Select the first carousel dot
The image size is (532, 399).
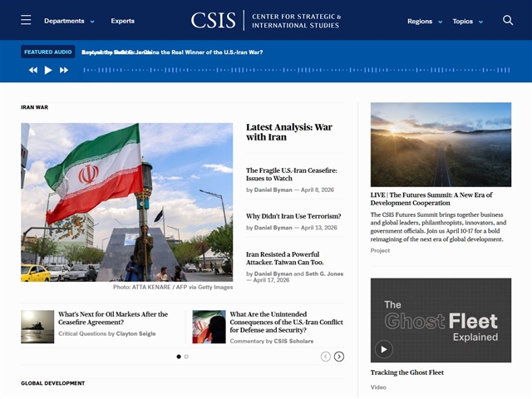pos(179,357)
